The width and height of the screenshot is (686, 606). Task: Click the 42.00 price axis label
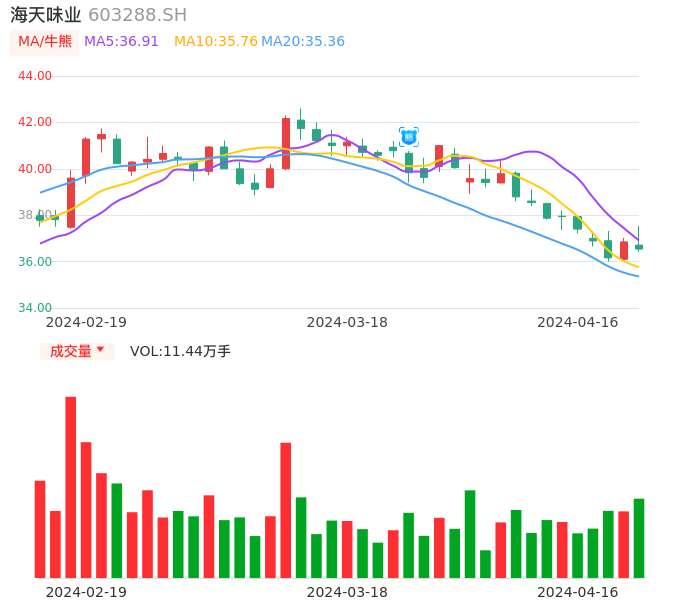coord(35,122)
